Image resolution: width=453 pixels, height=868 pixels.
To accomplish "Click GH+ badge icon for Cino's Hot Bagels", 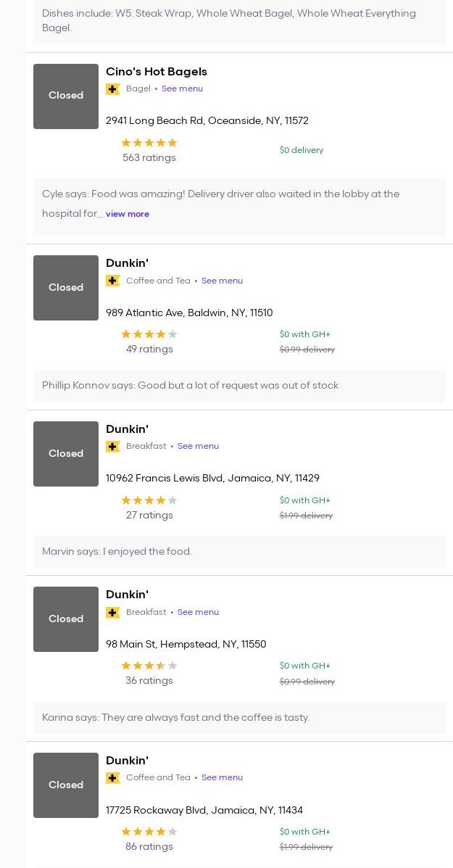I will coord(112,89).
